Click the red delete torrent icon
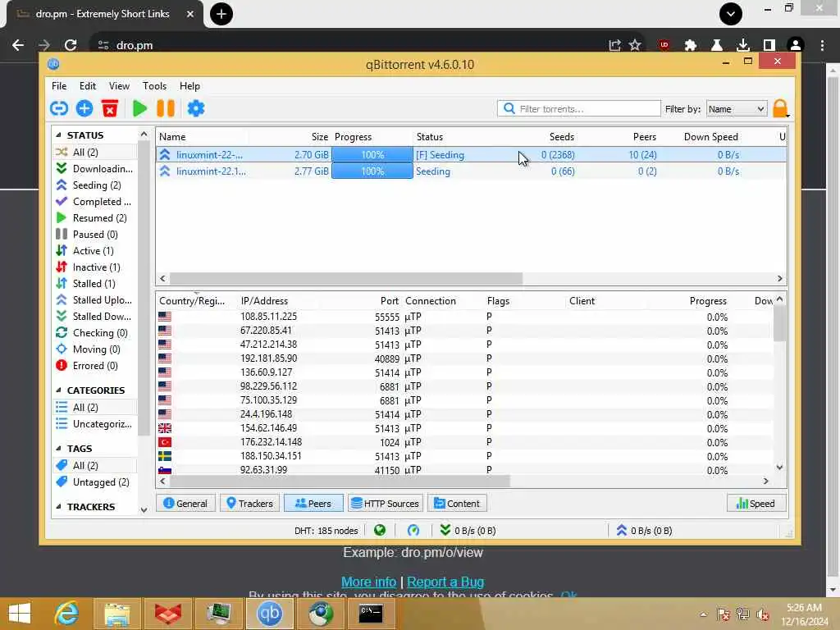This screenshot has width=840, height=630. [110, 108]
